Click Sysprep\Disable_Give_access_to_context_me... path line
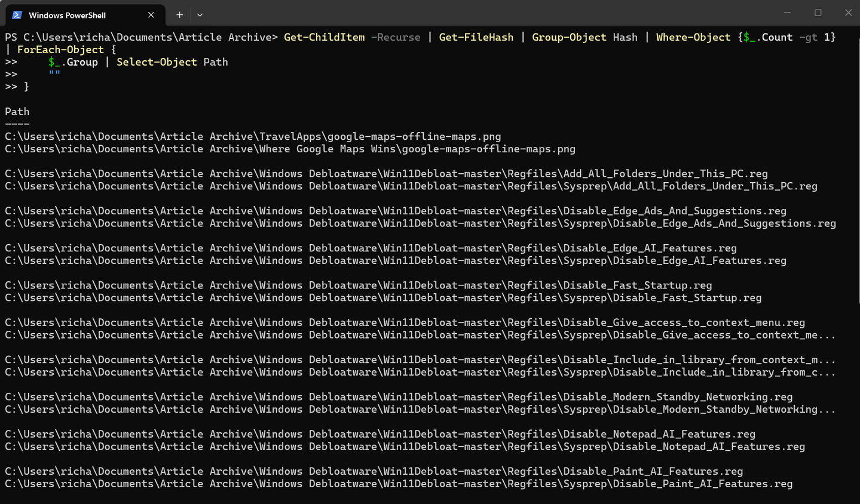860x504 pixels. pos(420,335)
